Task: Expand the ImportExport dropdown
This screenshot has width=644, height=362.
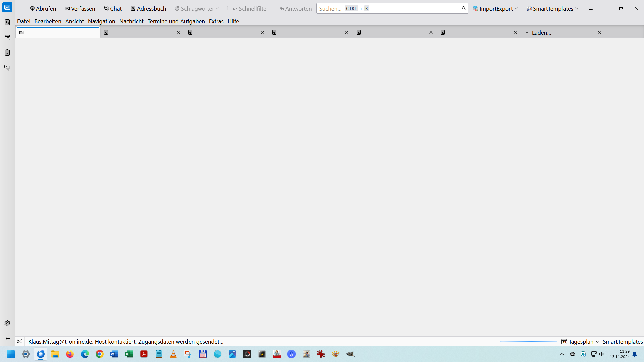Action: 516,8
